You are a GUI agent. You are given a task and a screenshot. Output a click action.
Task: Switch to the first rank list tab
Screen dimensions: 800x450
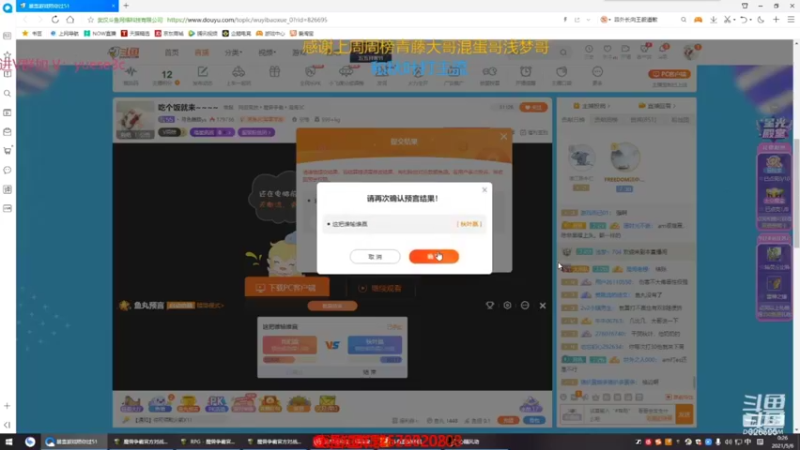[x=573, y=119]
